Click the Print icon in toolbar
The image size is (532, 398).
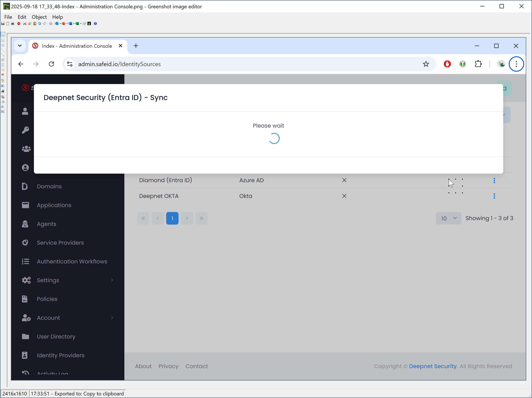pyautogui.click(x=13, y=23)
